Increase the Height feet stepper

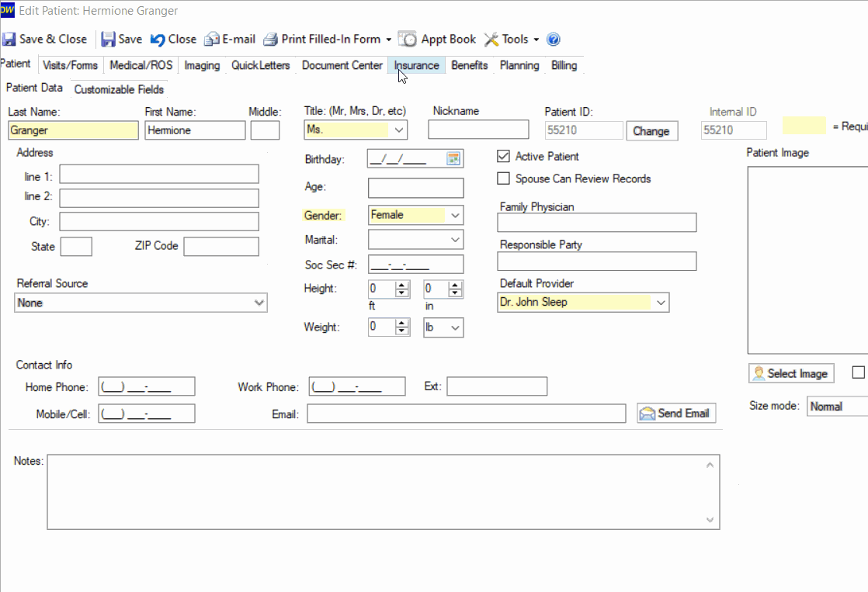(x=402, y=285)
